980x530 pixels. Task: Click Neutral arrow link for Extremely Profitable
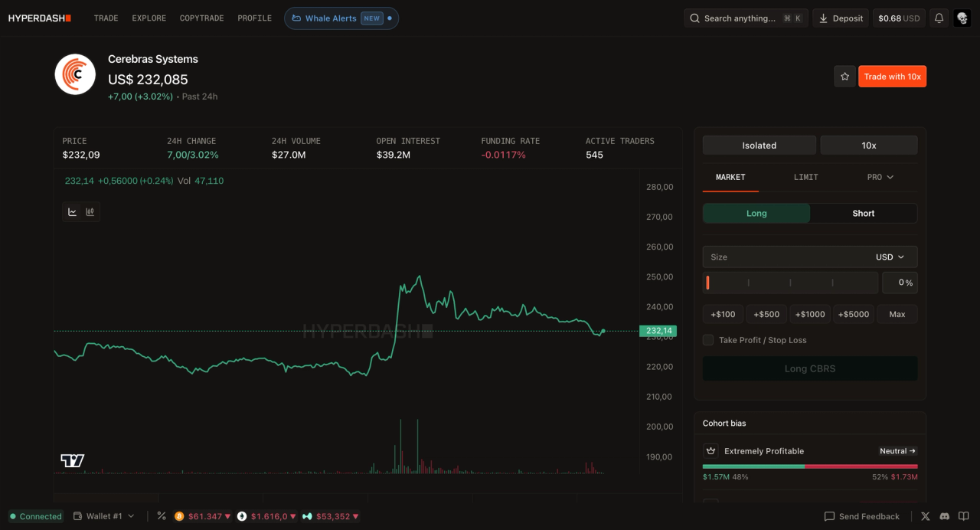(897, 451)
